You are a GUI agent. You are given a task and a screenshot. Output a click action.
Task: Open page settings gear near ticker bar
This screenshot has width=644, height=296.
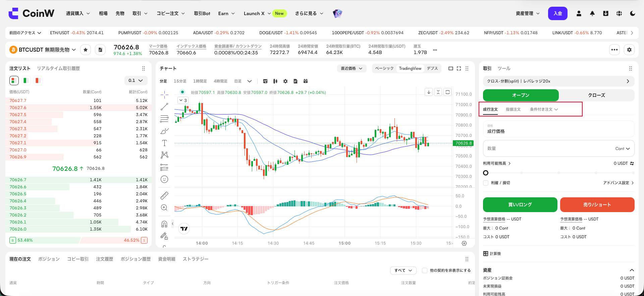(x=629, y=50)
